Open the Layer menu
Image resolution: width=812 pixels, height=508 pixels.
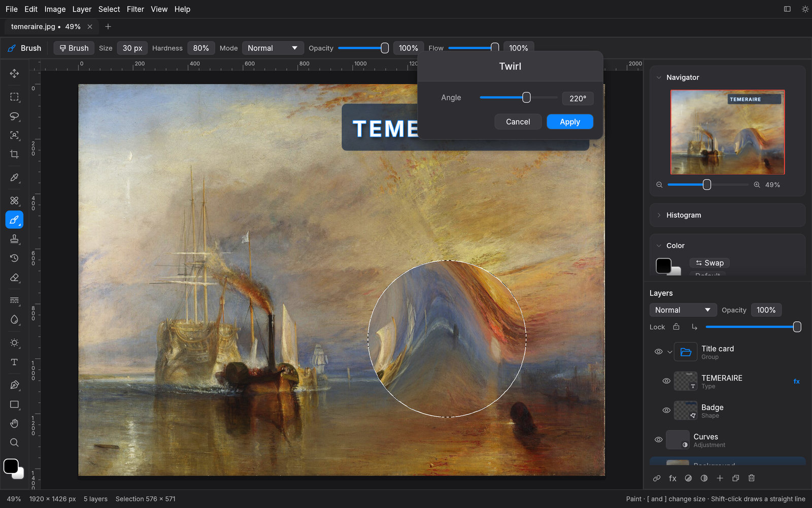tap(82, 9)
